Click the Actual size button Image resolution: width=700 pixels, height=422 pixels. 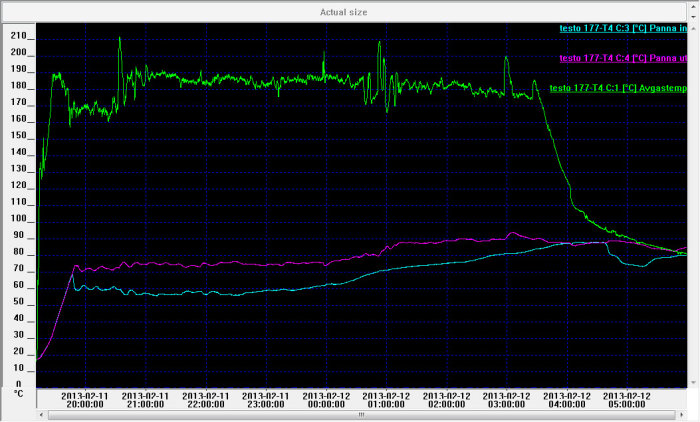point(343,12)
